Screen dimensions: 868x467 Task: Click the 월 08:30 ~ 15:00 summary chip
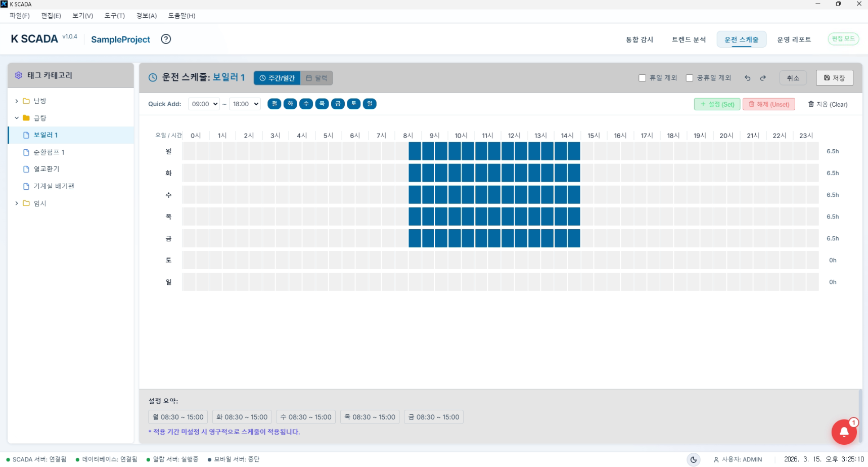point(178,417)
